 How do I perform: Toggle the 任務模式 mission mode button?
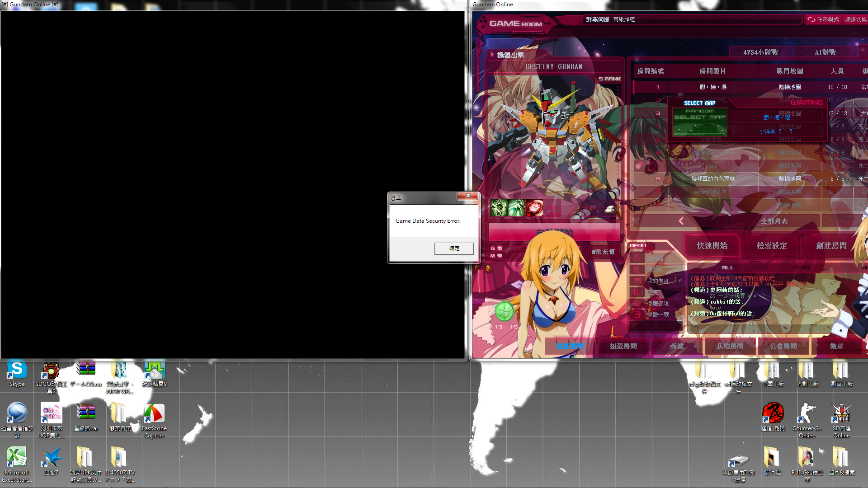[823, 19]
